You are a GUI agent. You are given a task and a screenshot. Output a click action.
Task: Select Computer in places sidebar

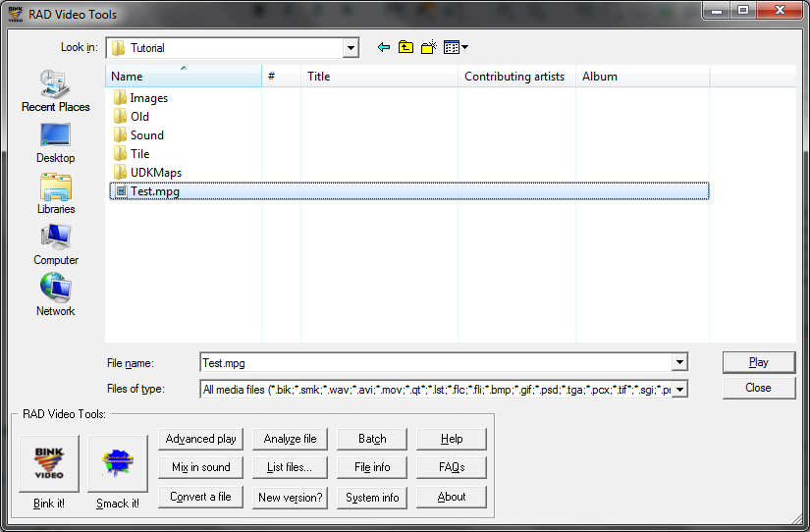[x=55, y=244]
